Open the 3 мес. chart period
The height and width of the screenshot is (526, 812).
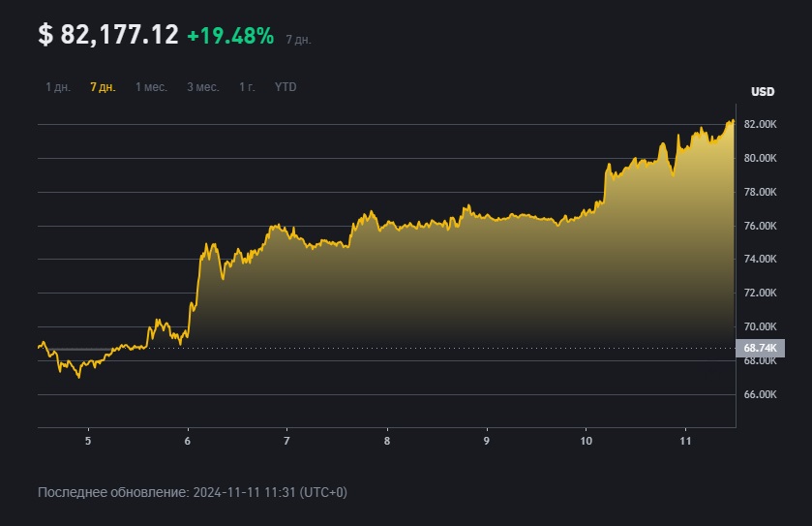pyautogui.click(x=203, y=87)
